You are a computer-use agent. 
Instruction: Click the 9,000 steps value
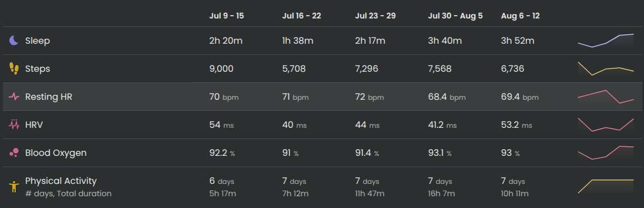pos(222,69)
